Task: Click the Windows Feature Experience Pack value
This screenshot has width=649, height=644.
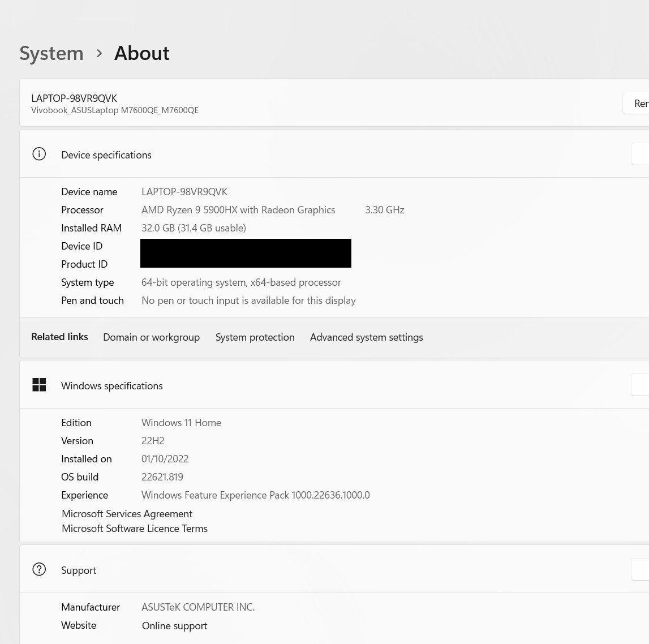Action: (256, 495)
